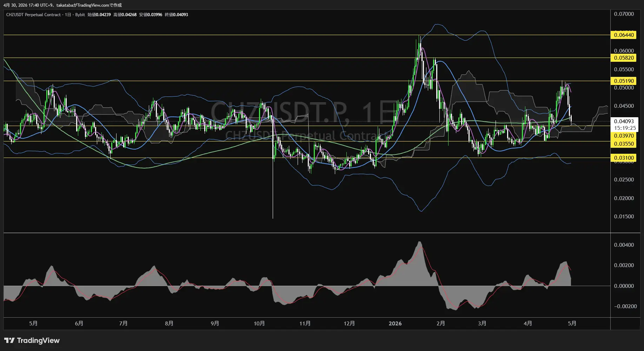Click the 0.01500 tick on price scale
Viewport: 644px width, 351px height.
624,217
